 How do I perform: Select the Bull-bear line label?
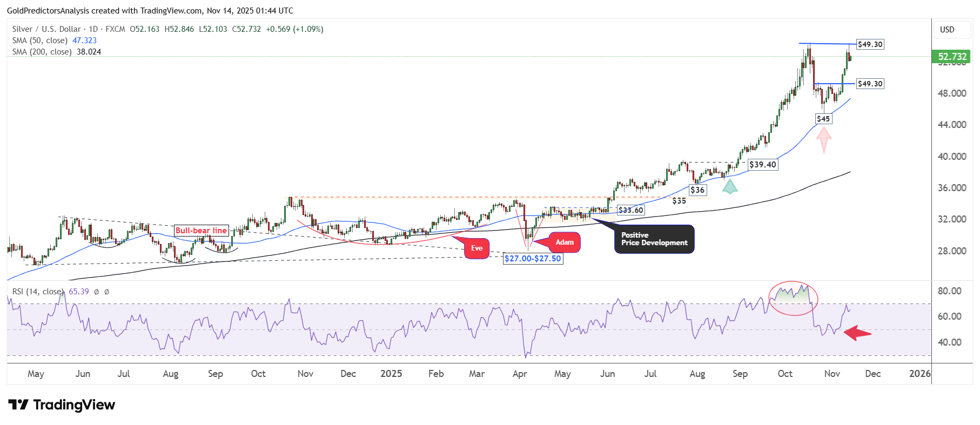click(201, 231)
